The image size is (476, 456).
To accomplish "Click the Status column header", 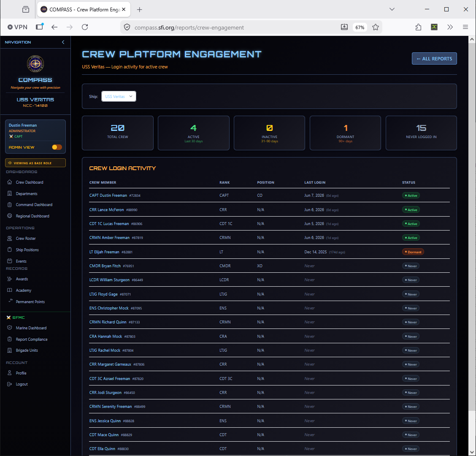I will pos(408,182).
